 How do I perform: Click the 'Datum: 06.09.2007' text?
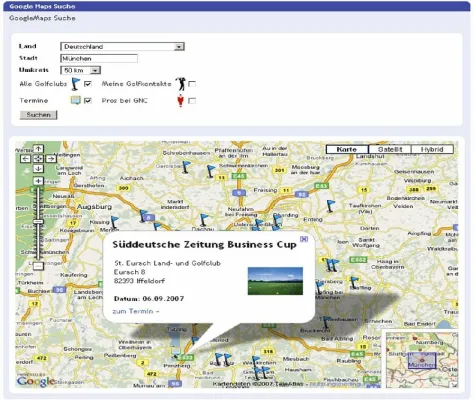click(149, 299)
